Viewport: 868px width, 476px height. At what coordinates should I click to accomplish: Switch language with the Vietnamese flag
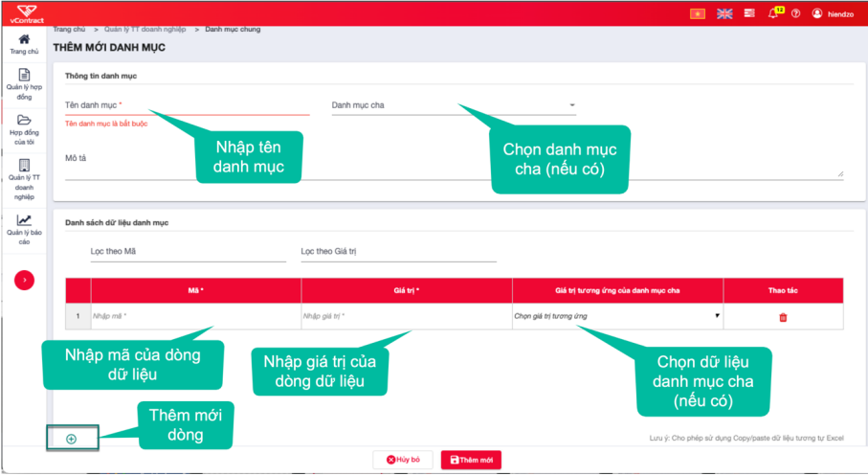pyautogui.click(x=698, y=13)
